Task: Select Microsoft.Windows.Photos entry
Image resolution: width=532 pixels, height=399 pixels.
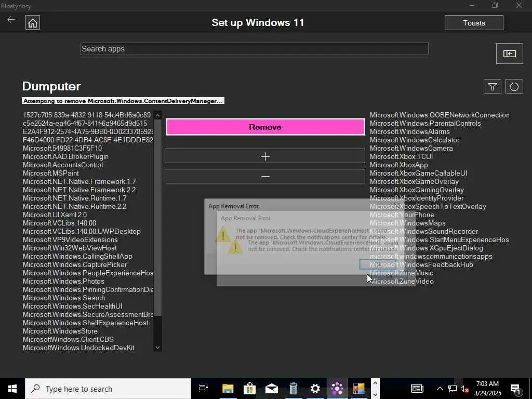Action: click(x=63, y=281)
